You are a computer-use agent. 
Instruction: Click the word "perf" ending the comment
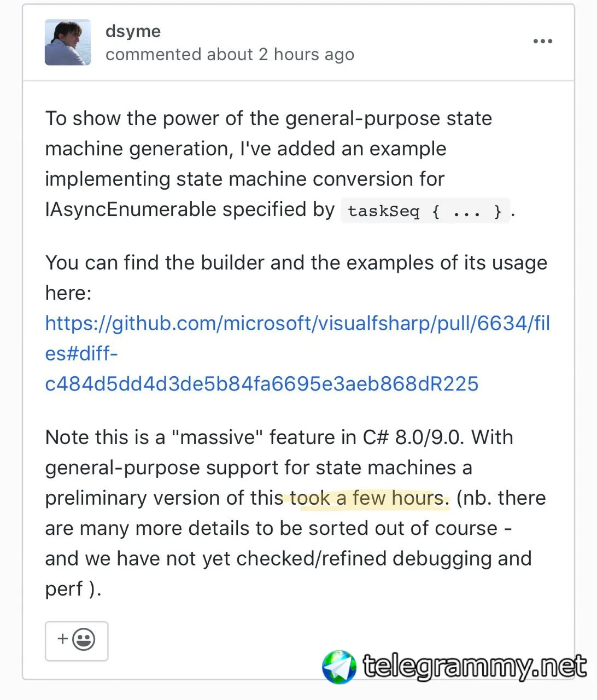pyautogui.click(x=64, y=589)
